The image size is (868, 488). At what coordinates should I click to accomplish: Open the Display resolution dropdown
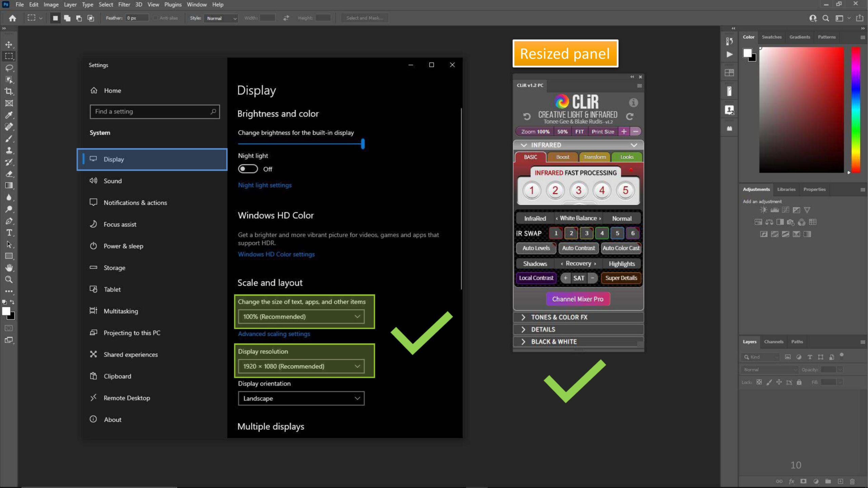pos(301,366)
